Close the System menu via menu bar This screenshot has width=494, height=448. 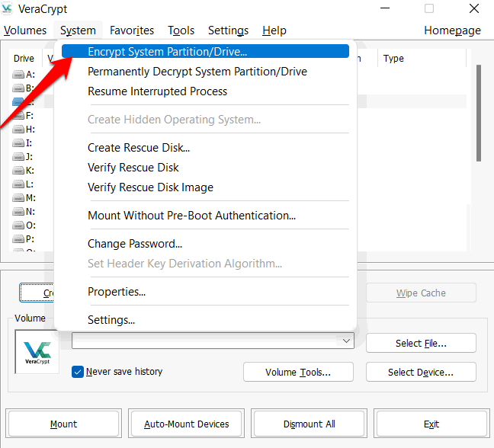pos(78,30)
